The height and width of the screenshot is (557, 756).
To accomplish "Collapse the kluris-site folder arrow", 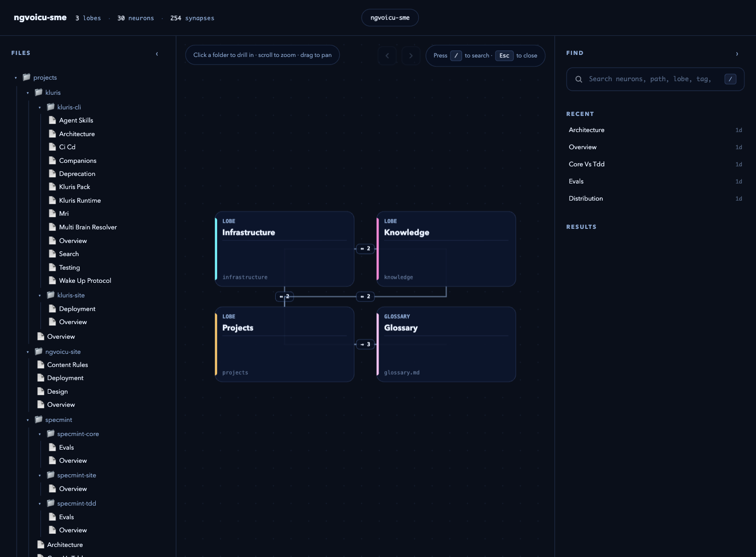I will coord(40,295).
